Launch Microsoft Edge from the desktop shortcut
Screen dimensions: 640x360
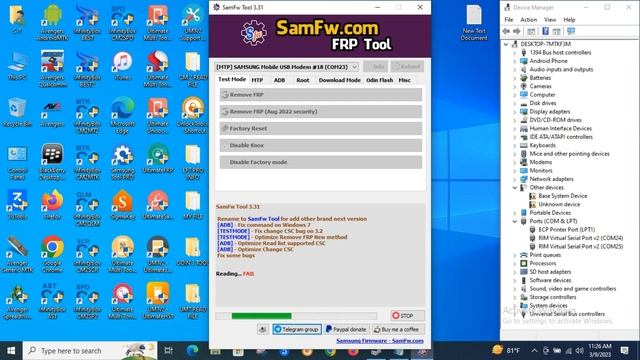pyautogui.click(x=122, y=115)
